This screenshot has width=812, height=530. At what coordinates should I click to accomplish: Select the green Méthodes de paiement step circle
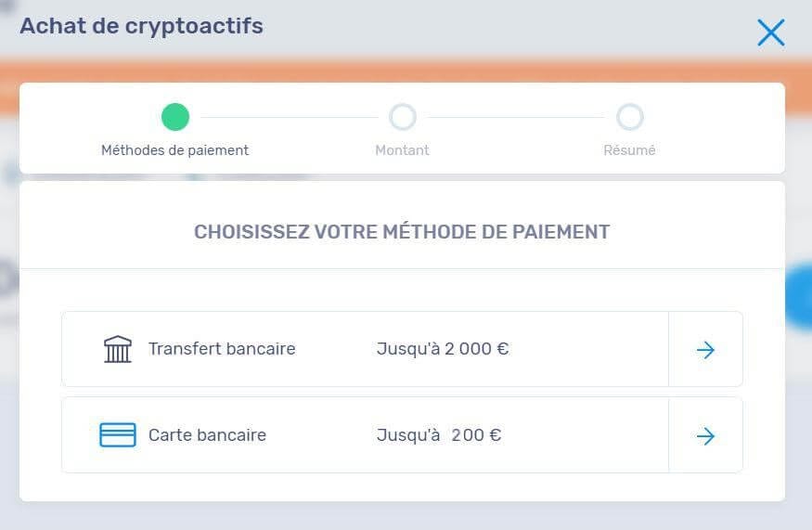point(174,117)
